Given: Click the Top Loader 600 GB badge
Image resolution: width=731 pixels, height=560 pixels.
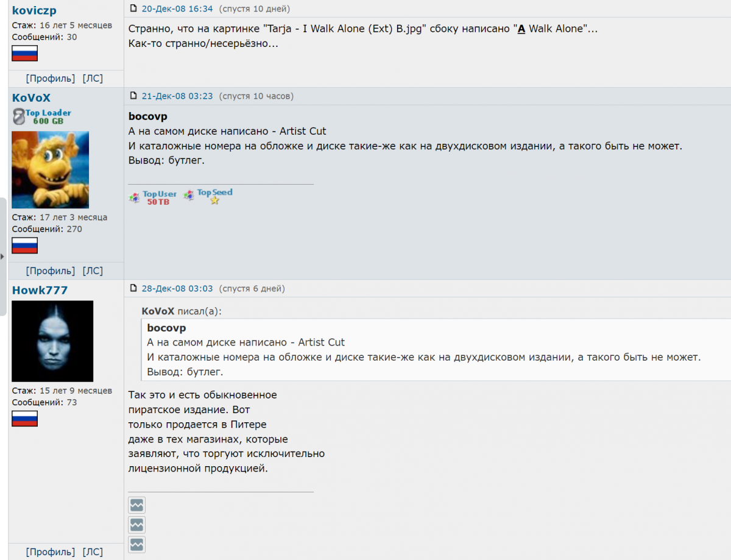Looking at the screenshot, I should (41, 116).
